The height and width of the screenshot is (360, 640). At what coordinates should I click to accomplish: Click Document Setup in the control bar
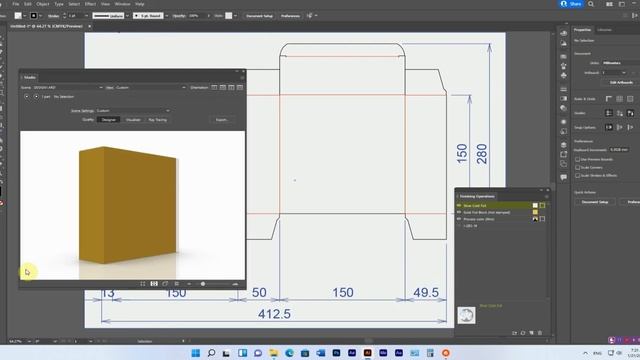(x=259, y=16)
